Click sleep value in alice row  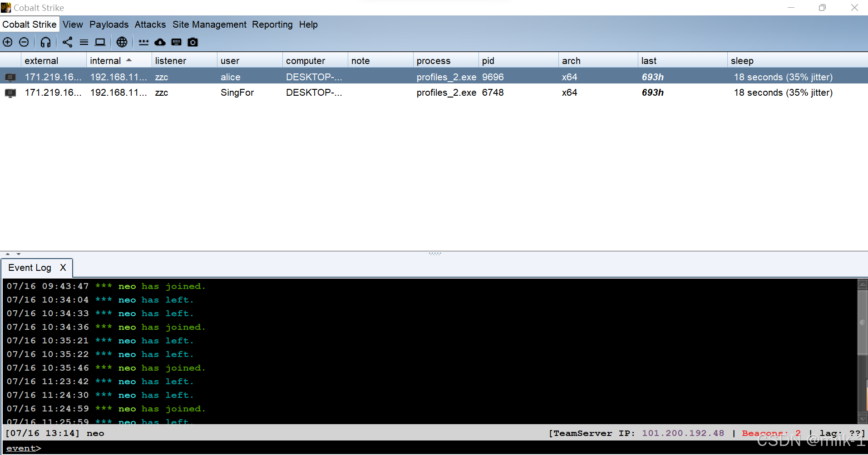click(783, 77)
